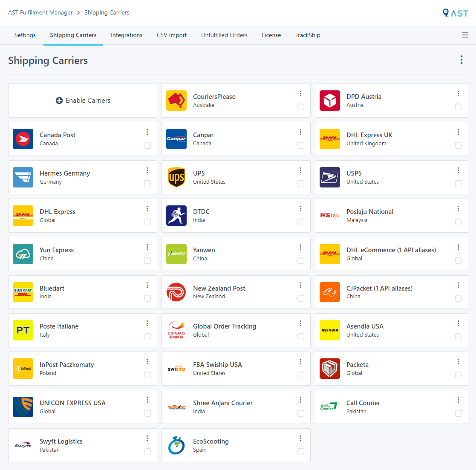This screenshot has height=470, width=476.
Task: Switch to the Integrations tab
Action: coord(127,35)
